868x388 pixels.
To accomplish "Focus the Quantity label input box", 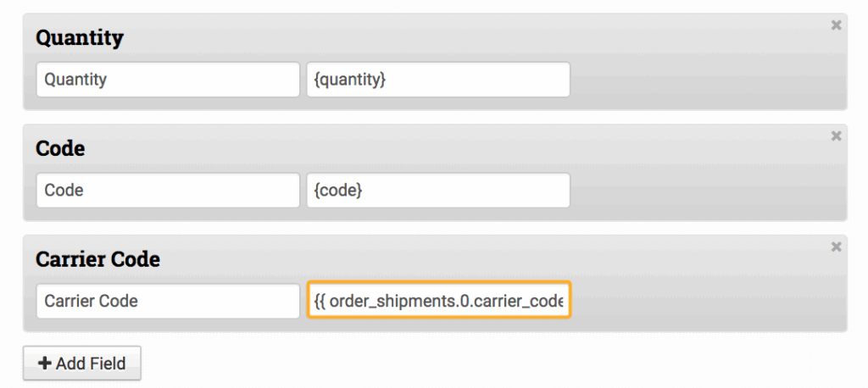I will pos(168,80).
